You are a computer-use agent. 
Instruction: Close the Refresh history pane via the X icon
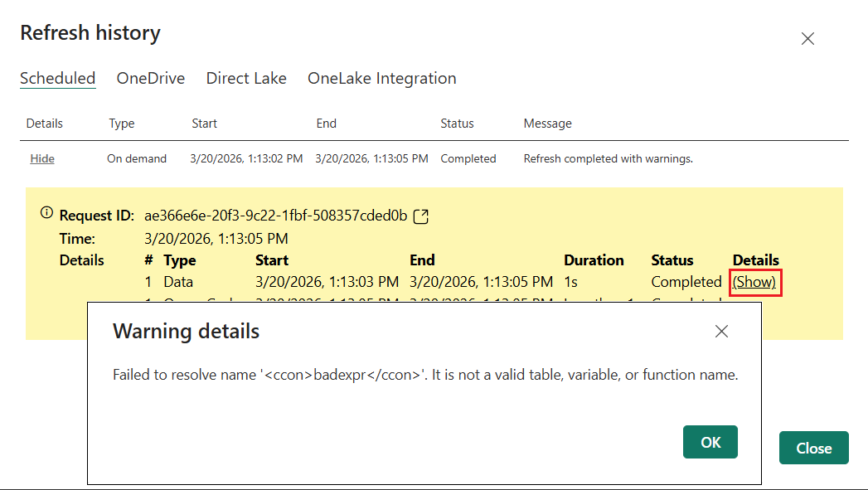[x=807, y=38]
